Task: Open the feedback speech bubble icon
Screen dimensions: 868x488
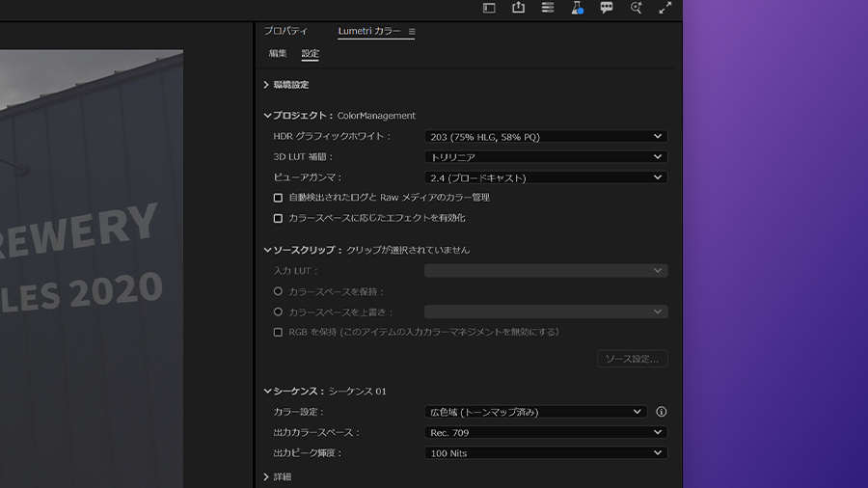Action: click(x=607, y=8)
